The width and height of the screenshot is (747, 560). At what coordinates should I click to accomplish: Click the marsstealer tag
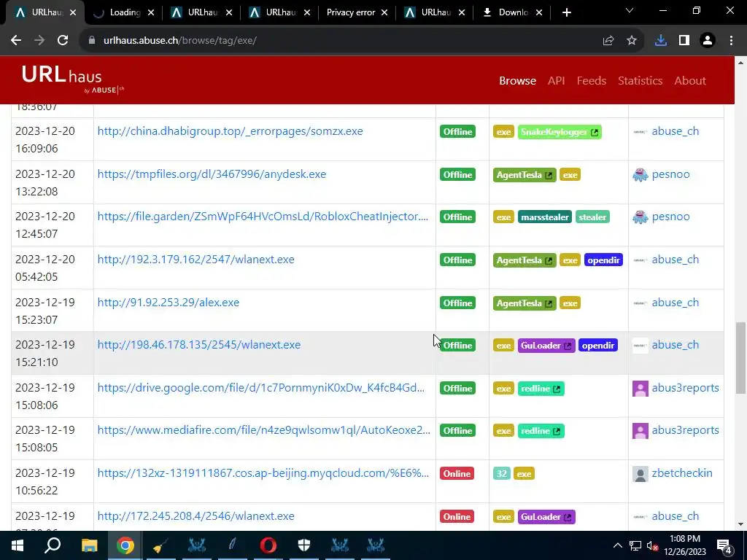544,217
